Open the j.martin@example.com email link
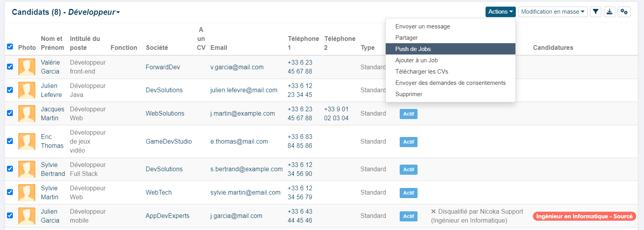Viewport: 644px width, 230px height. point(242,114)
